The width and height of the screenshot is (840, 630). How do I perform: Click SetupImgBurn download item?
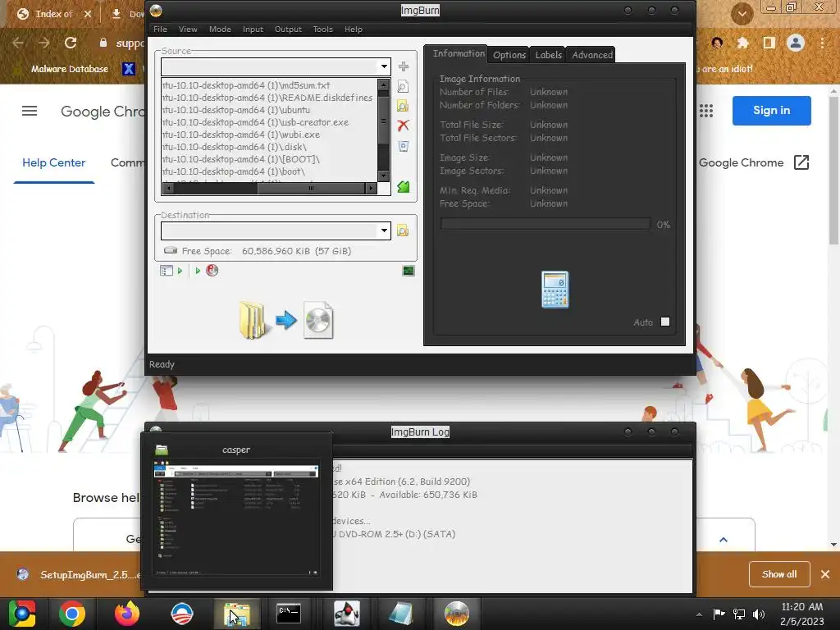click(78, 575)
